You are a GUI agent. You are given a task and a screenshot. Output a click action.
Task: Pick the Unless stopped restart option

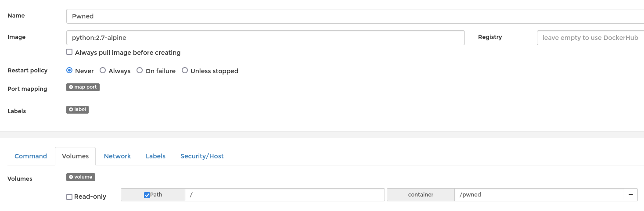[185, 70]
